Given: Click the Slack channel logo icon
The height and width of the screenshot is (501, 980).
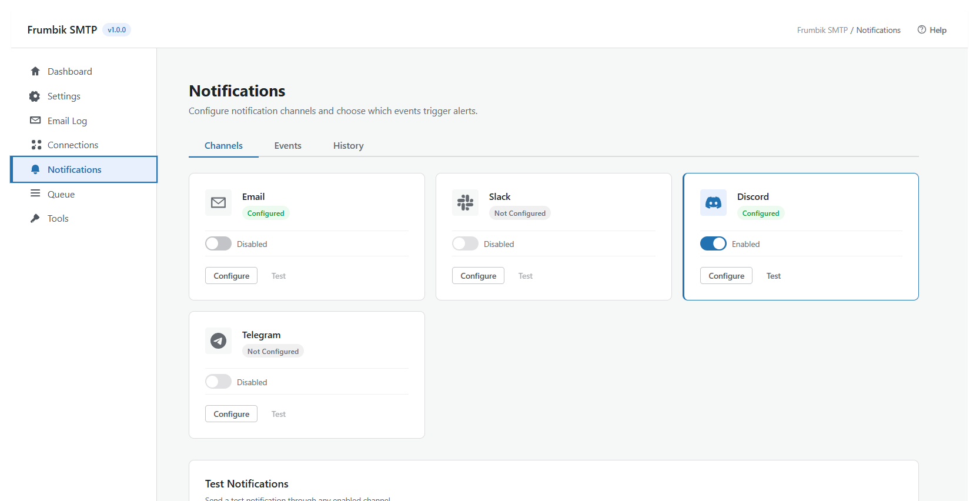Looking at the screenshot, I should click(465, 203).
